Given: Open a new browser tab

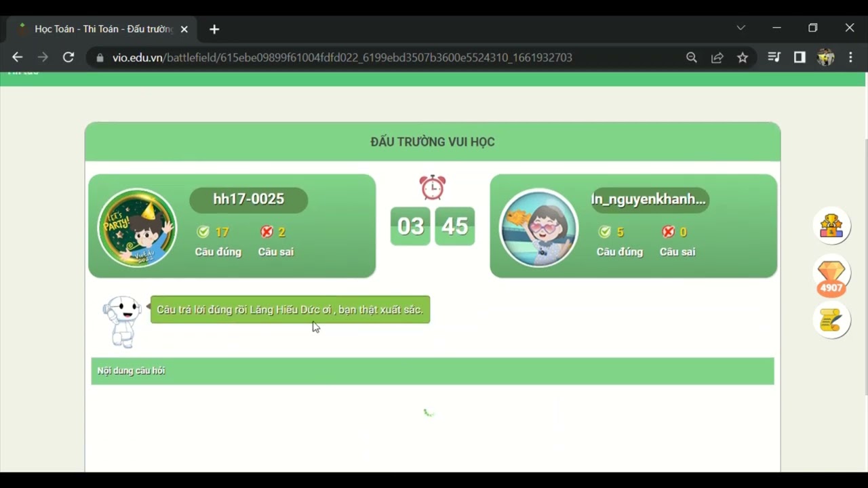Looking at the screenshot, I should click(214, 29).
